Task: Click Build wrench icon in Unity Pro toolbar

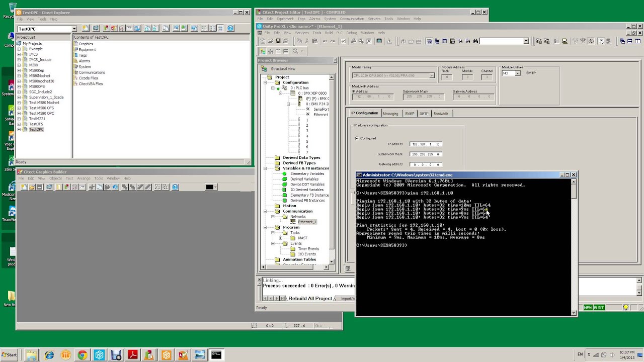Action: (x=353, y=41)
